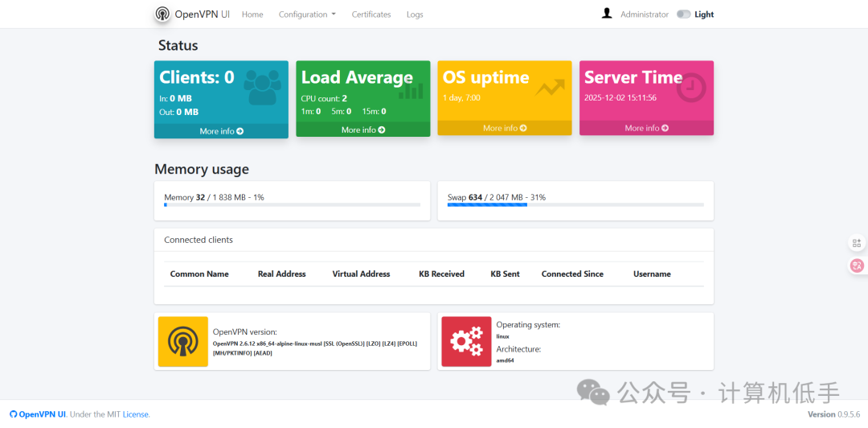Click the bar chart icon on Load Average card
Screen dimensions: 868x428
tap(411, 91)
